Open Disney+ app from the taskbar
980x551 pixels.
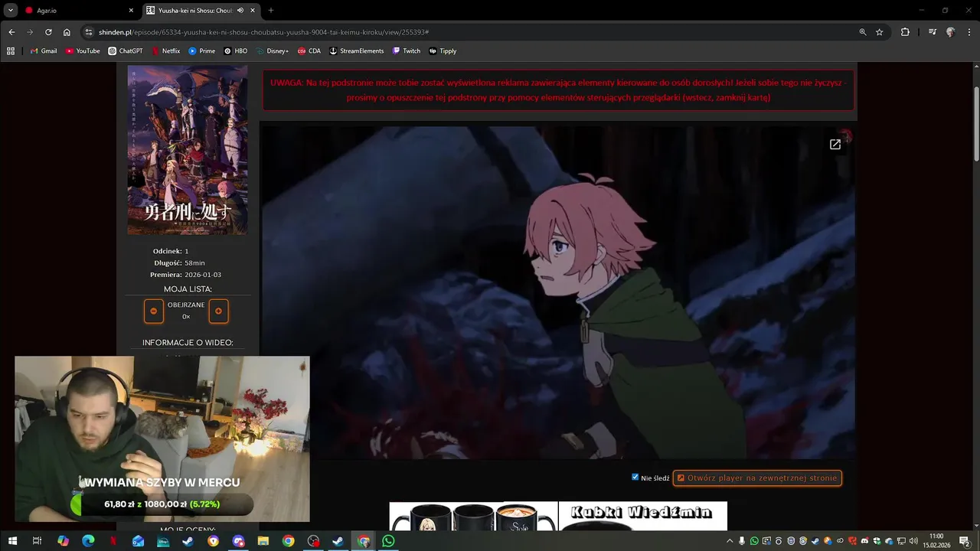click(x=163, y=541)
